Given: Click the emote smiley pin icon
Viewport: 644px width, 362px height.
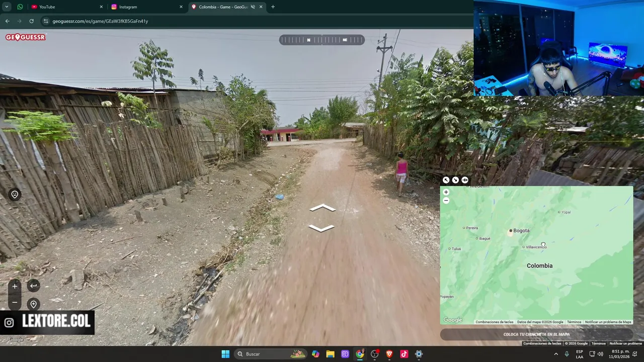Looking at the screenshot, I should pyautogui.click(x=15, y=195).
